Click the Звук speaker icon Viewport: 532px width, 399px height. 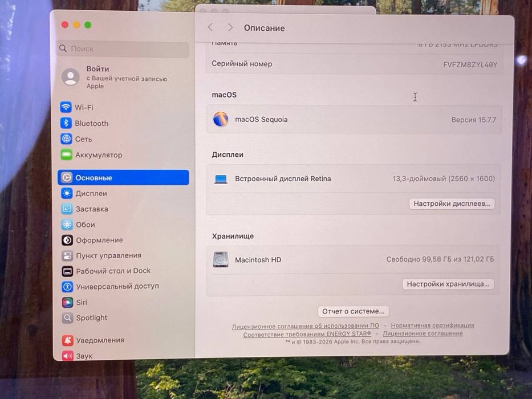67,355
